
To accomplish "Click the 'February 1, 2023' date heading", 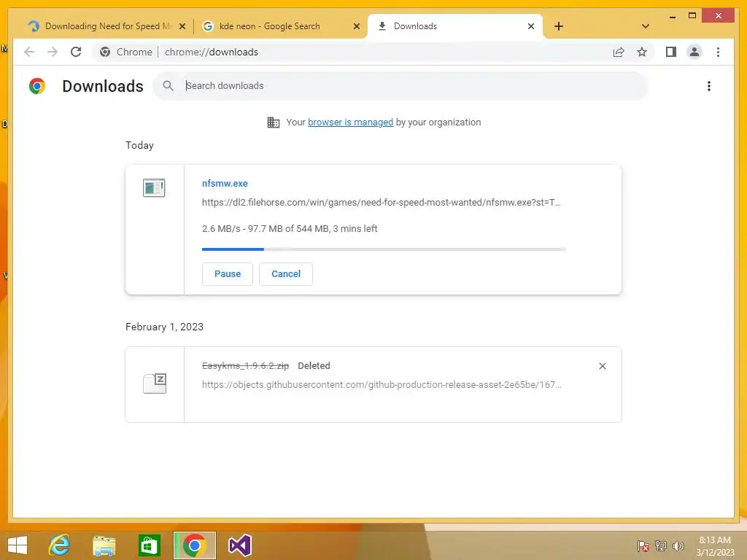I will tap(164, 327).
